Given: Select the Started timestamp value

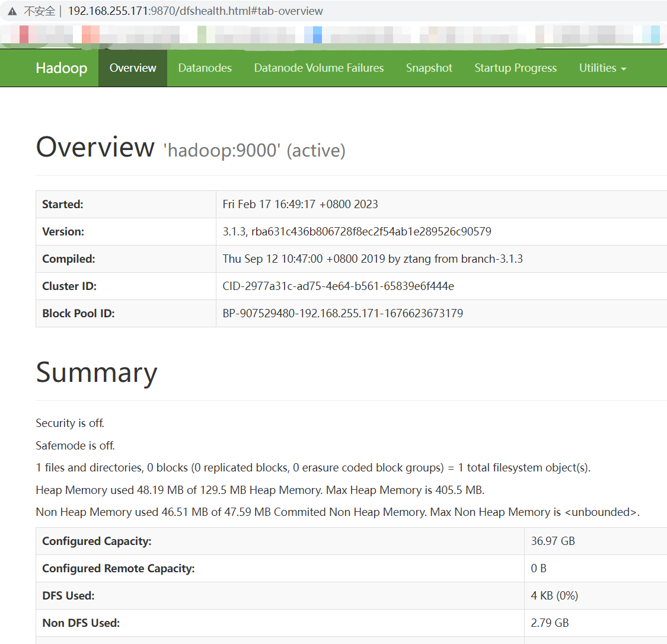Looking at the screenshot, I should click(x=300, y=204).
